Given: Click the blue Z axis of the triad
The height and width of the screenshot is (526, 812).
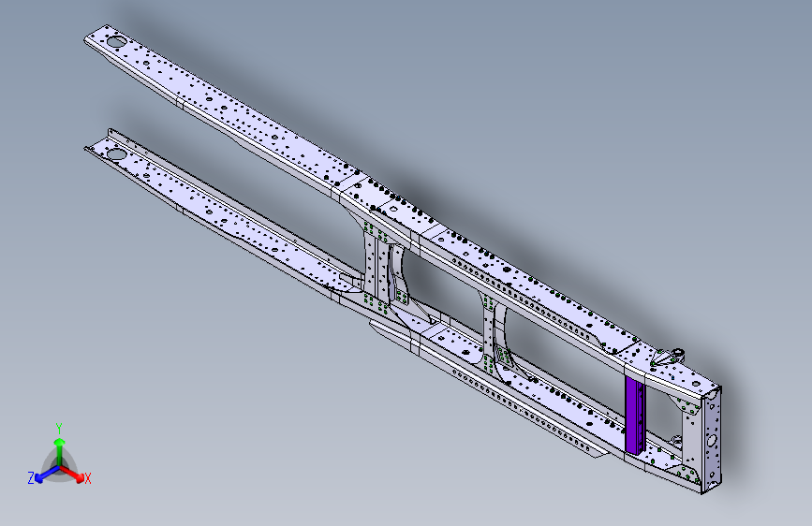Looking at the screenshot, I should tap(47, 474).
